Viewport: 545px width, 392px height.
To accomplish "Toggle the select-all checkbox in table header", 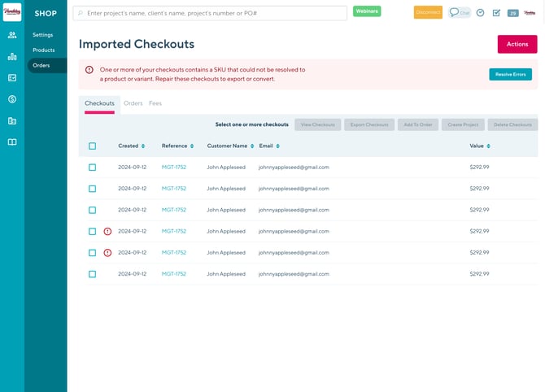I will click(92, 146).
